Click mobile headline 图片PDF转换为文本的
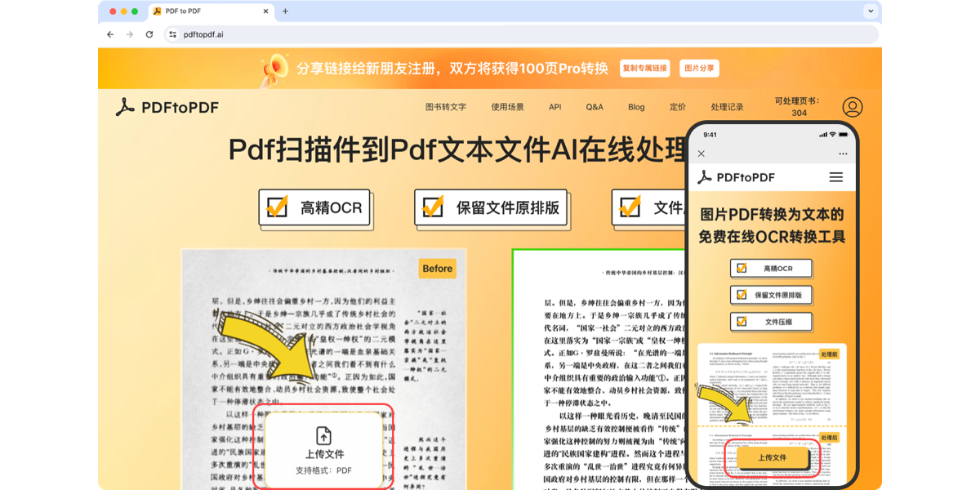Image resolution: width=980 pixels, height=490 pixels. point(772,215)
